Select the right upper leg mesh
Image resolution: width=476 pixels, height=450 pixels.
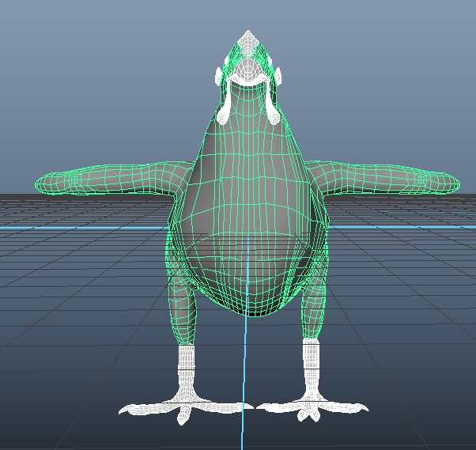[314, 308]
